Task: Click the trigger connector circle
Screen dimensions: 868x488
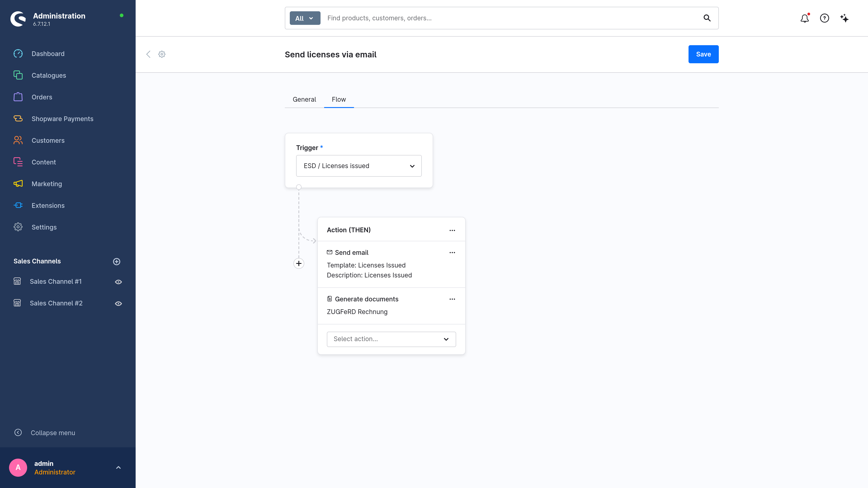Action: point(299,187)
